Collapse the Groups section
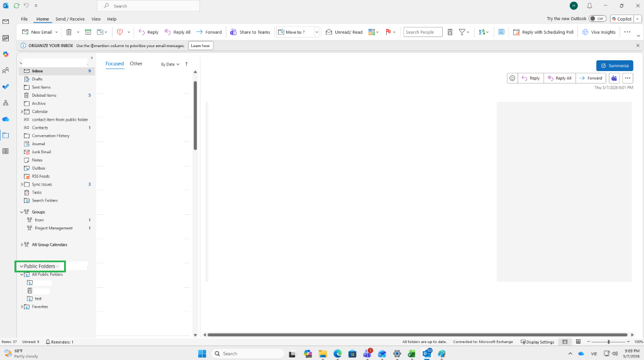The width and height of the screenshot is (644, 360). pyautogui.click(x=22, y=212)
